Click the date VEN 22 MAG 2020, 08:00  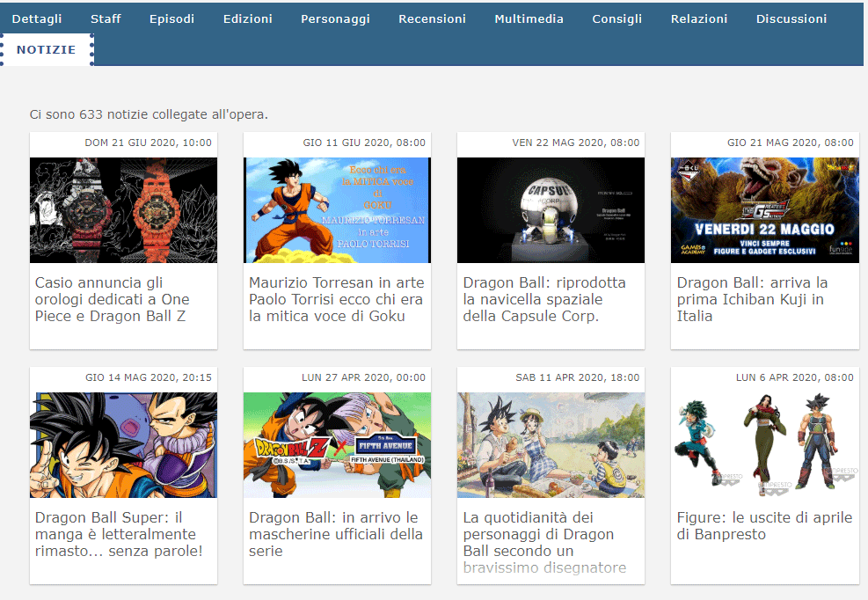[576, 143]
